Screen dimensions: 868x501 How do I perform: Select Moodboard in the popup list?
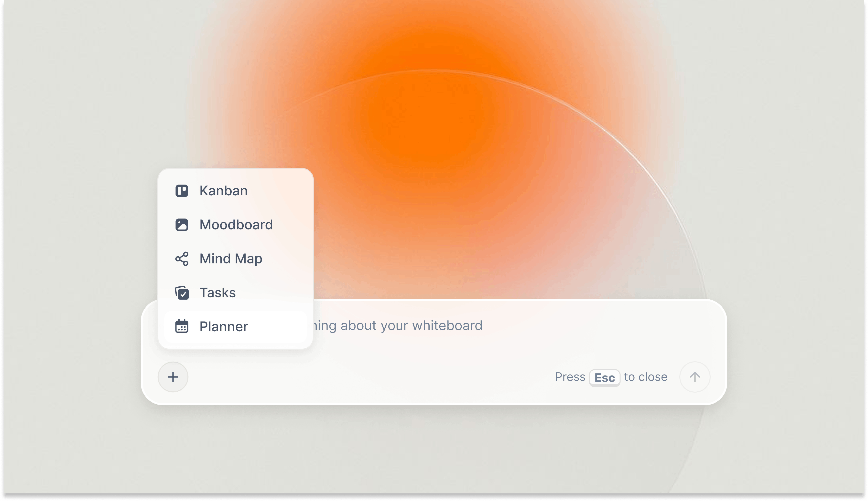click(x=236, y=224)
